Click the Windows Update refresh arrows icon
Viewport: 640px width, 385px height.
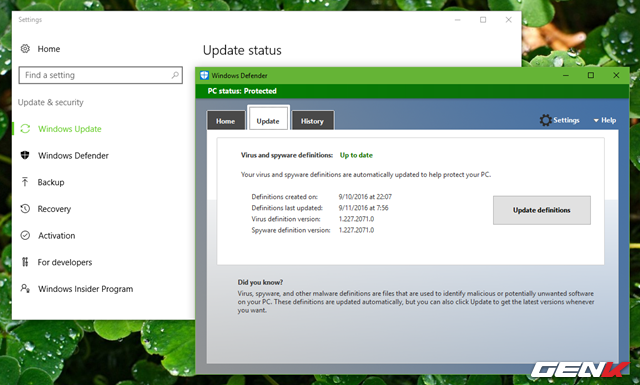[25, 129]
